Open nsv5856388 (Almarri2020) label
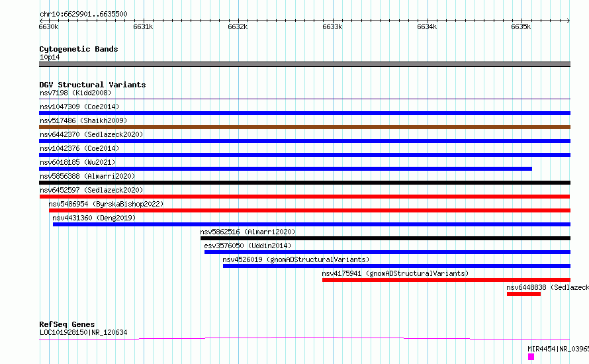The width and height of the screenshot is (589, 364). click(x=87, y=176)
